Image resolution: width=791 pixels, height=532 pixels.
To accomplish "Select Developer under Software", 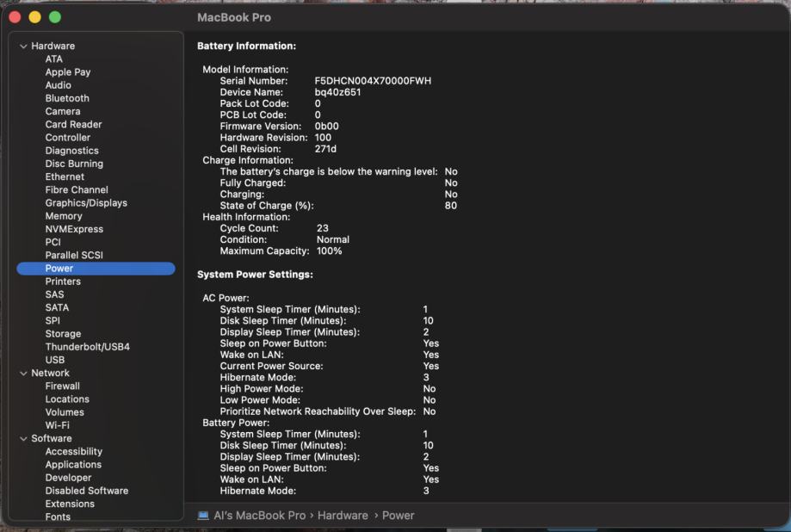I will [x=68, y=479].
